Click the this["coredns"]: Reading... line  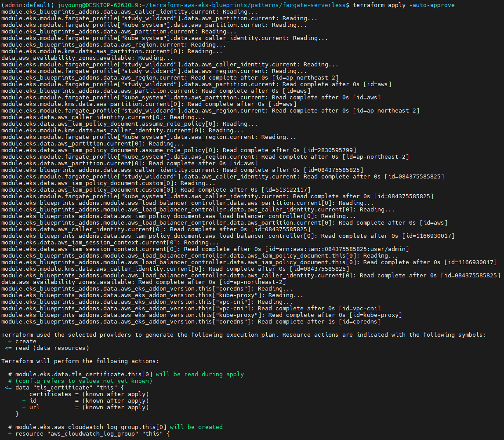pos(147,289)
